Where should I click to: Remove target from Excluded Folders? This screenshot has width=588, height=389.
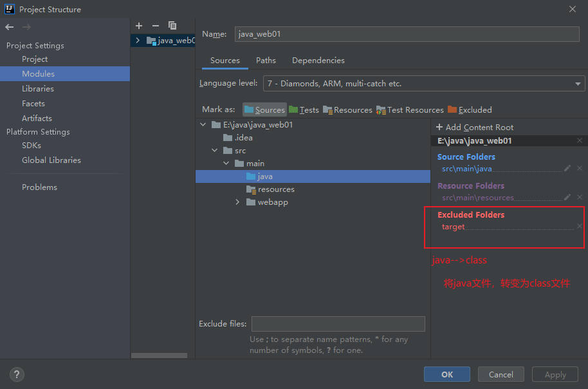click(580, 226)
